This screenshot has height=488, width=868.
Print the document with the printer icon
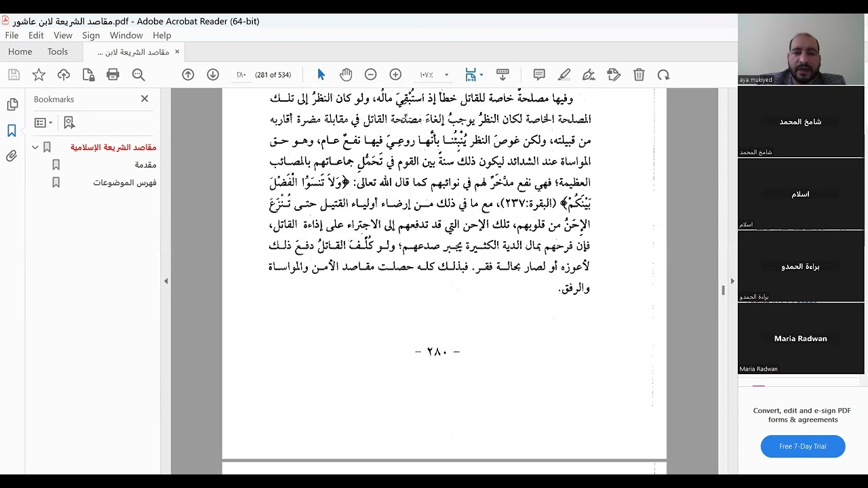pos(113,75)
